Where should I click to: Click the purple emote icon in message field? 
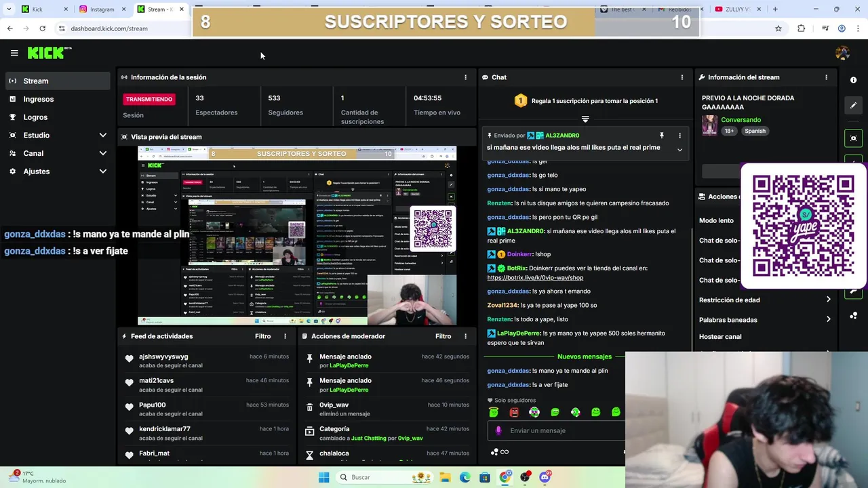(x=498, y=430)
